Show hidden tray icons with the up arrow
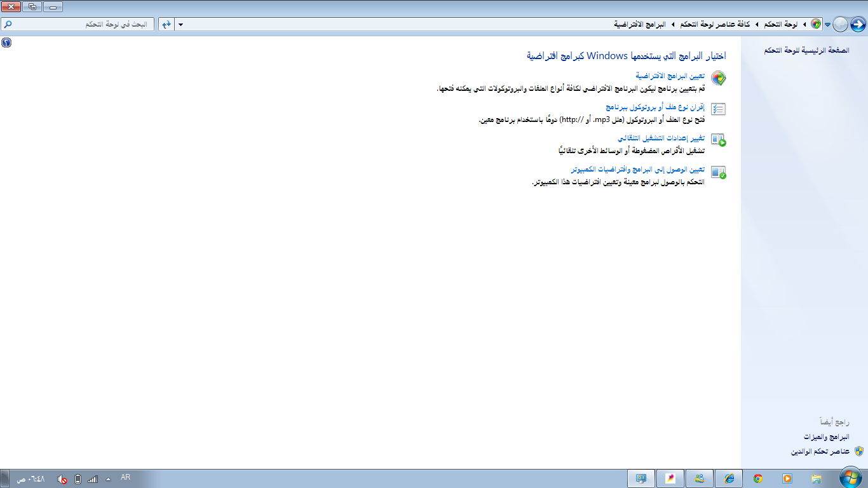 pos(108,479)
